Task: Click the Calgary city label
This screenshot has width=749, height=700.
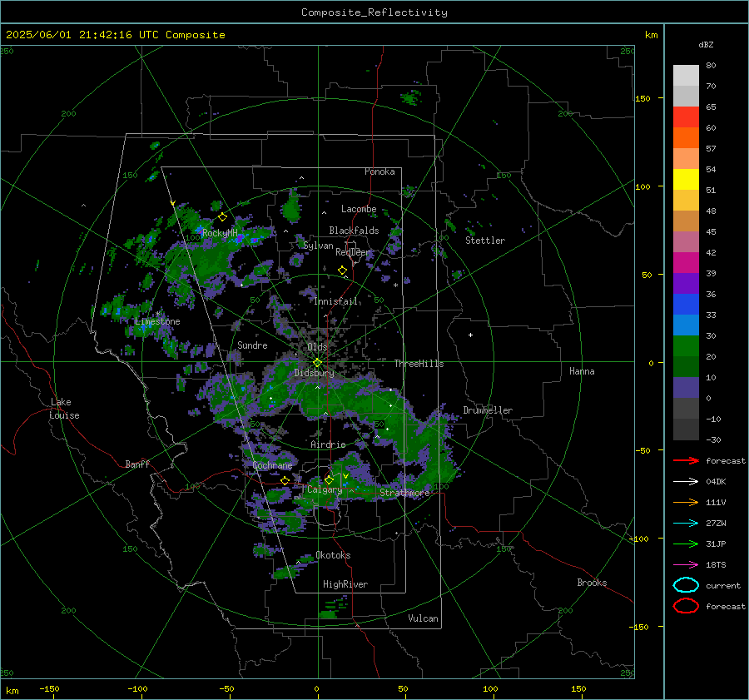Action: [x=325, y=489]
